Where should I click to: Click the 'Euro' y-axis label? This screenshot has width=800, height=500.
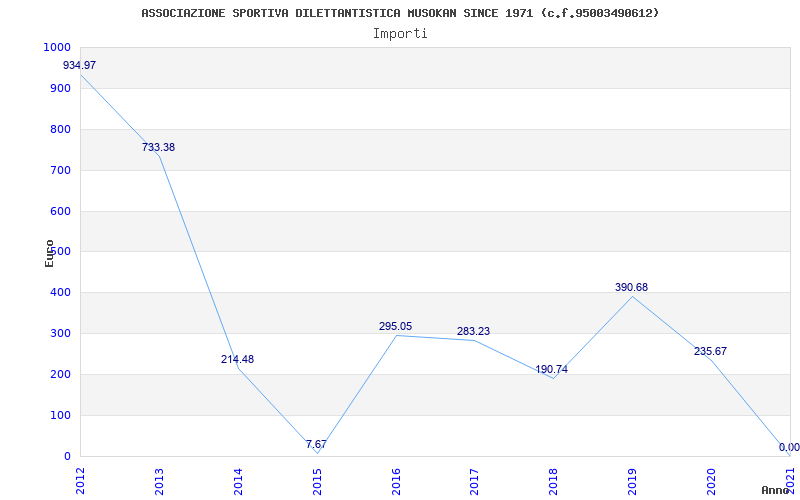pos(49,253)
